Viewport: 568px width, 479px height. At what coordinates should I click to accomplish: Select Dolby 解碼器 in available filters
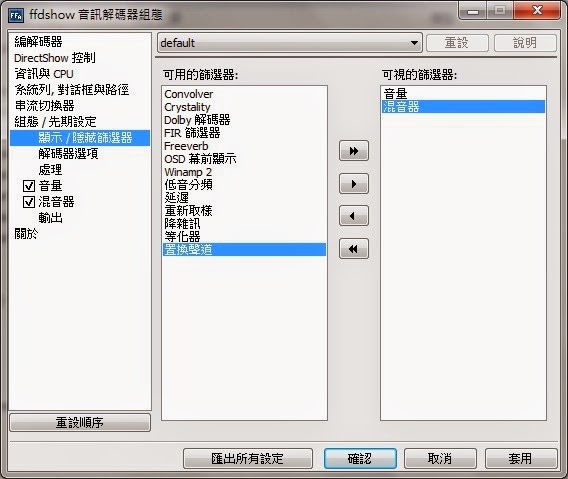tap(245, 120)
